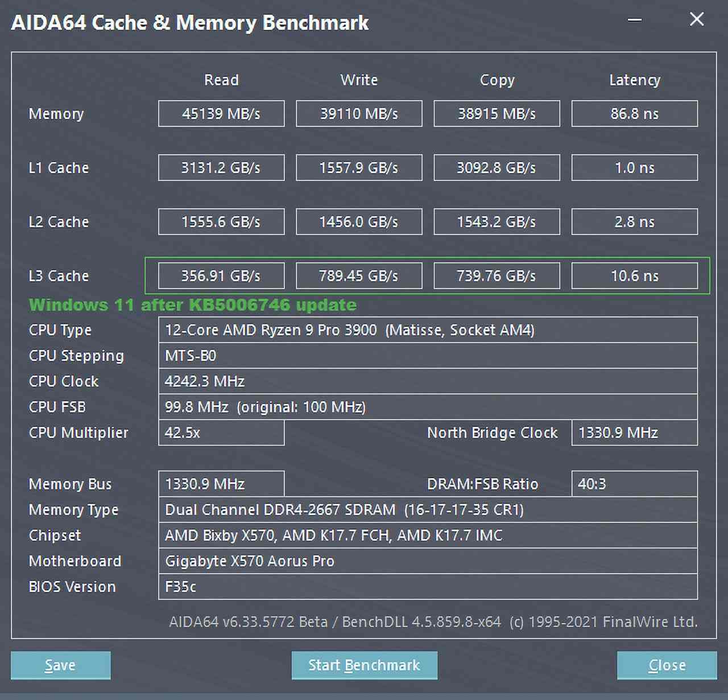Click the CPU Multiplier value 42.5x
Screen dimensions: 728x700
[x=221, y=433]
